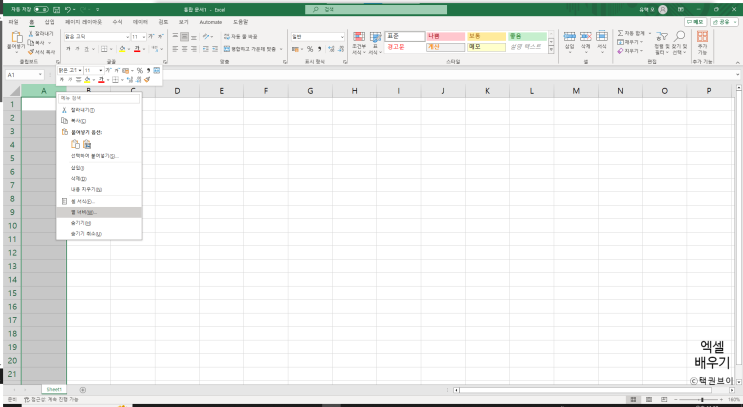
Task: Click the red font color button in ribbon
Action: pyautogui.click(x=137, y=49)
